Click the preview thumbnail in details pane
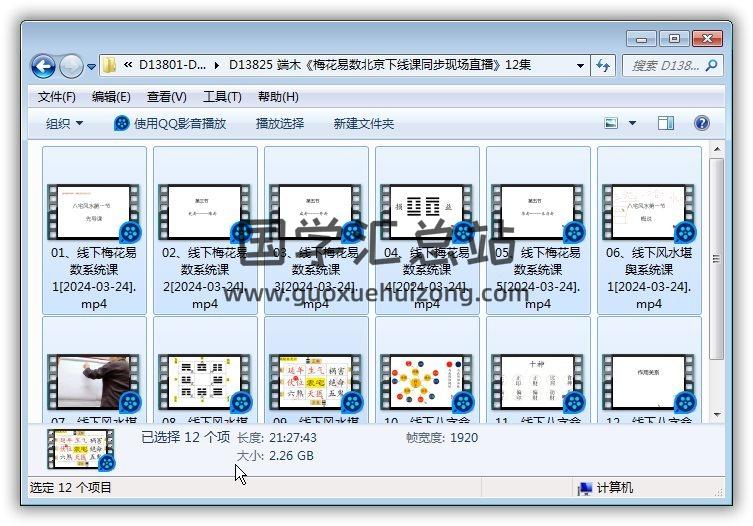This screenshot has width=753, height=526. click(x=81, y=450)
